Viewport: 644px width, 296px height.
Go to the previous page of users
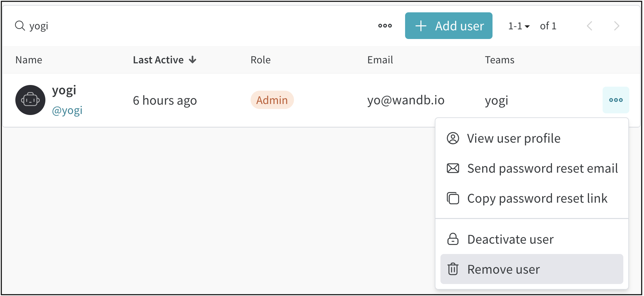[x=590, y=26]
